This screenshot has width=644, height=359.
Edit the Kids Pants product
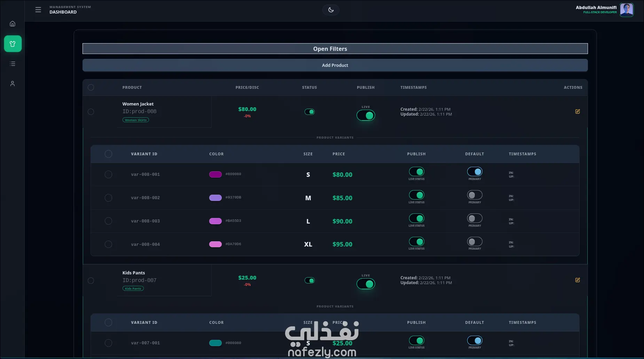tap(578, 280)
